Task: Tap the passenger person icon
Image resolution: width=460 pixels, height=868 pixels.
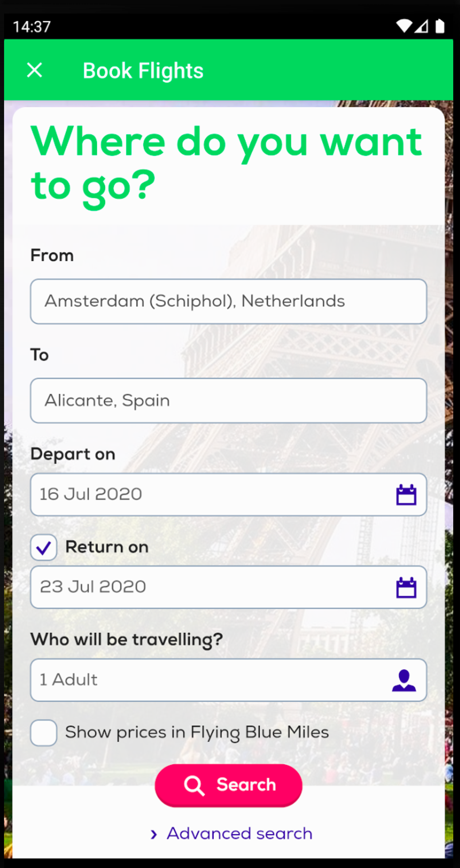Action: tap(404, 680)
